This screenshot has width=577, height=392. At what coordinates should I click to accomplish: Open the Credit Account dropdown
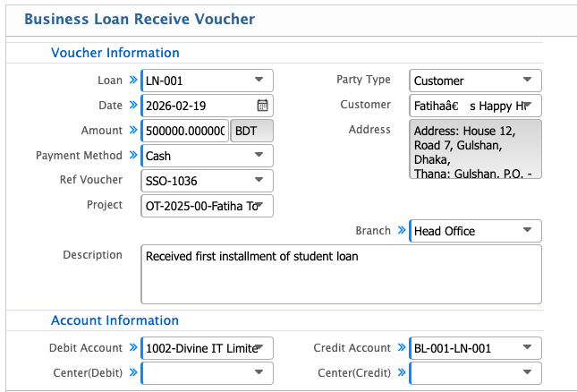528,347
